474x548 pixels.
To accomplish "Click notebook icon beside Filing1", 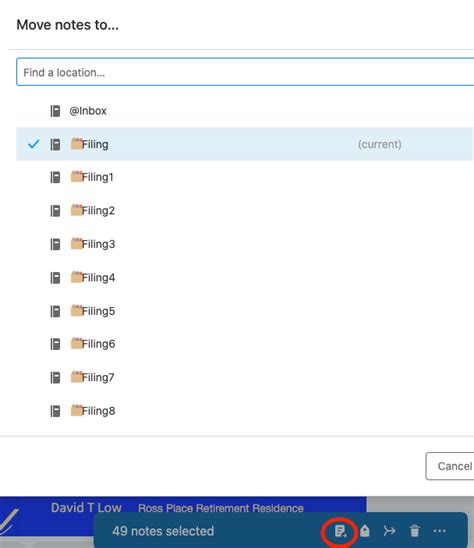I will coord(55,177).
